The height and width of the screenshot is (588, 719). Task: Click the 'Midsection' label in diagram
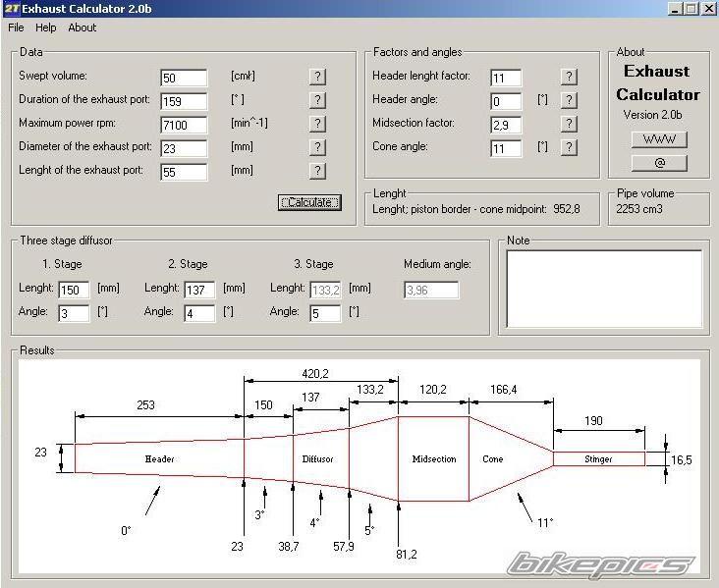click(x=434, y=458)
